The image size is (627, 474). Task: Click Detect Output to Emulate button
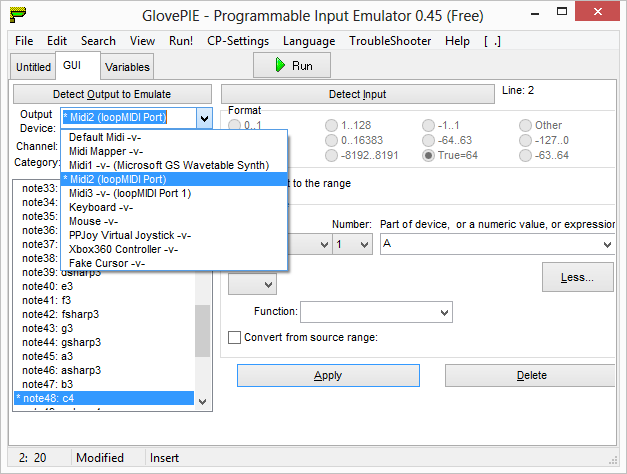click(x=112, y=94)
